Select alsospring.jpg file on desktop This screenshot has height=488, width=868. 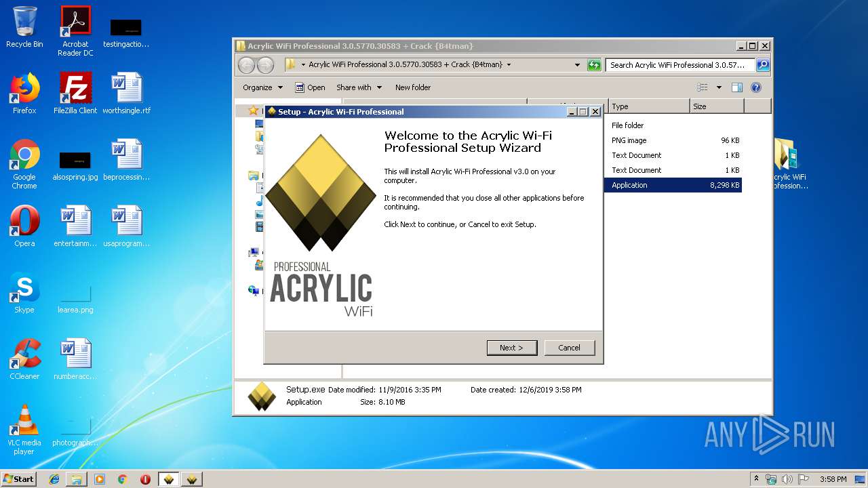[75, 166]
